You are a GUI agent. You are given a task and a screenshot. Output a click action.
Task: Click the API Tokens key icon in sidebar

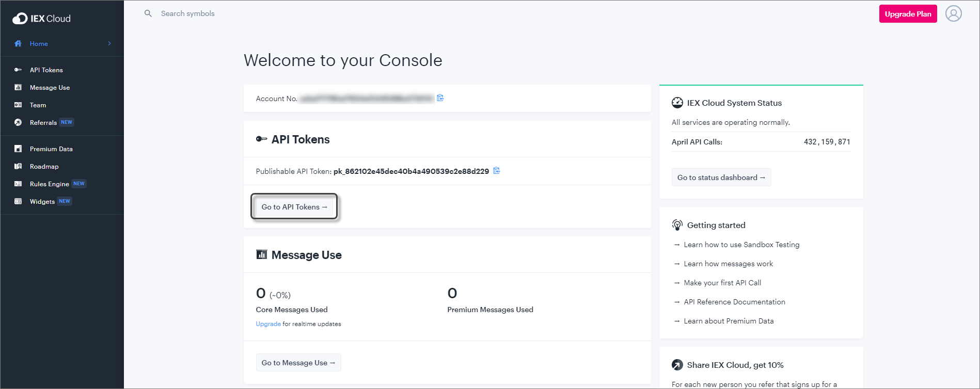coord(18,70)
